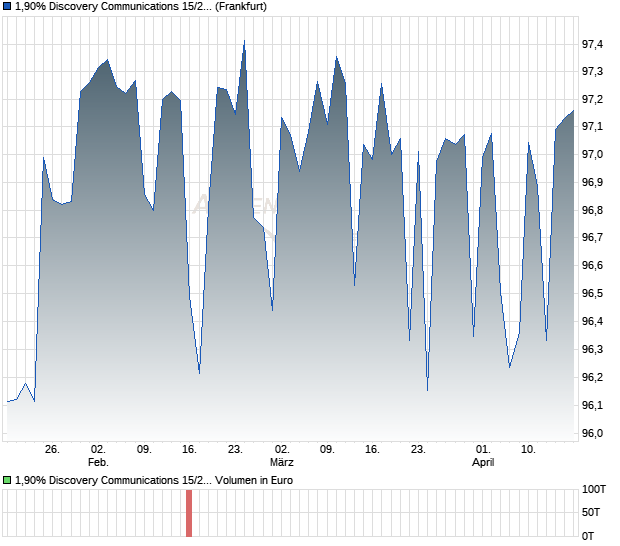Click the x-axis month label 'Feb.'

[x=98, y=462]
